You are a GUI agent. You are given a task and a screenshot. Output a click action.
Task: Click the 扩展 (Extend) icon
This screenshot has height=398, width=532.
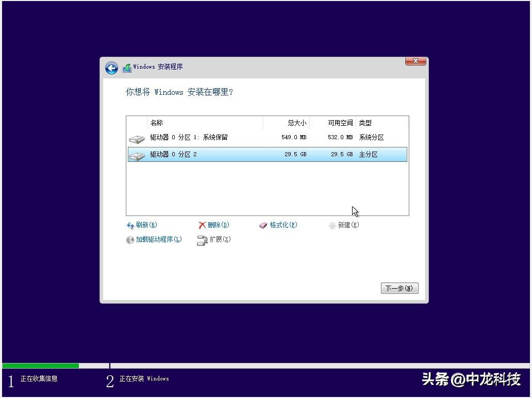click(202, 240)
